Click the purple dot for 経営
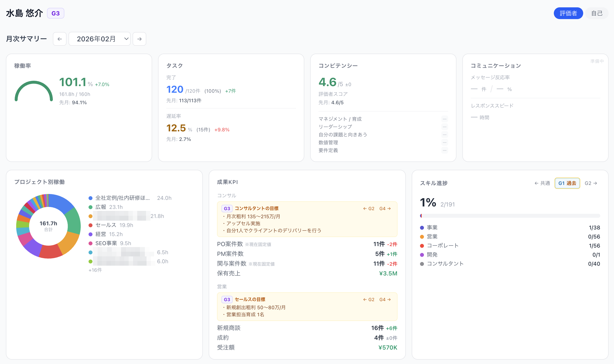Viewport: 614px width, 364px height. click(91, 234)
